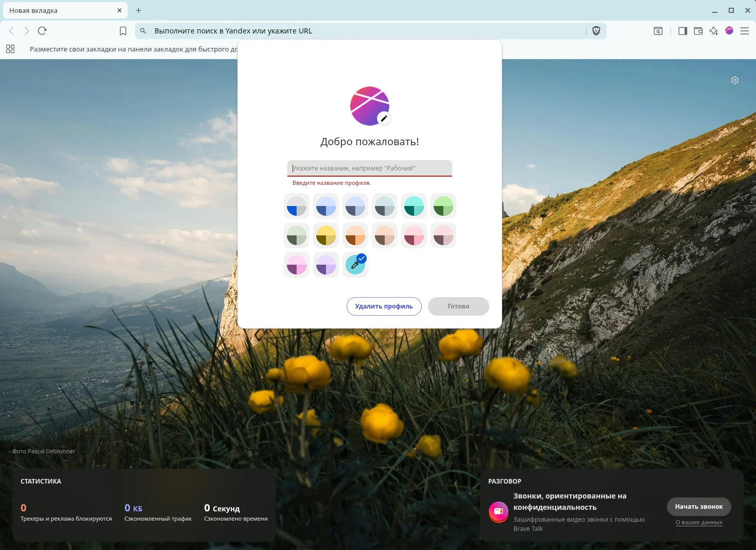This screenshot has height=550, width=756.
Task: Open tab apps grid in bookmarks bar
Action: tap(10, 49)
